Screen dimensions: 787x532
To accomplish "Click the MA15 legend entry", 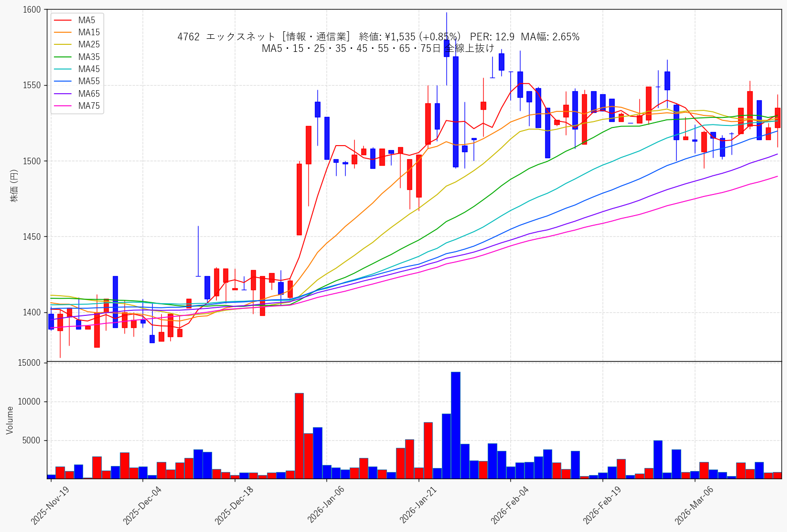I will click(77, 32).
